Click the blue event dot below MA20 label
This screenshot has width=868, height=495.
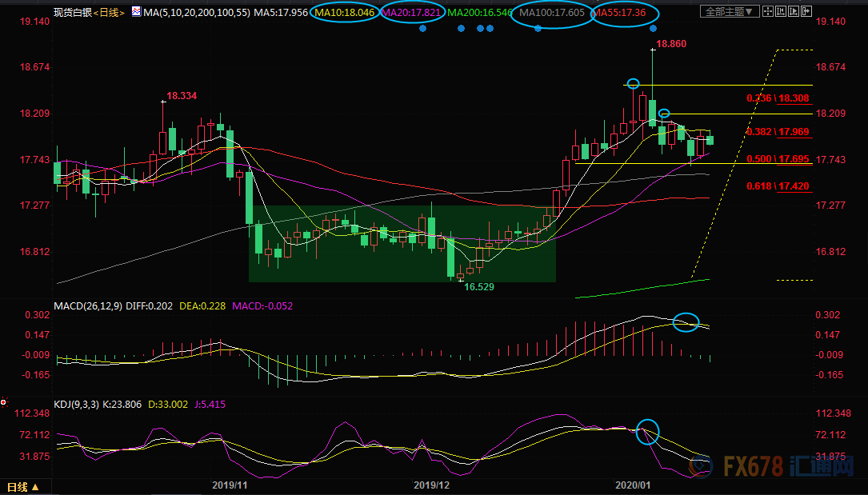[422, 29]
